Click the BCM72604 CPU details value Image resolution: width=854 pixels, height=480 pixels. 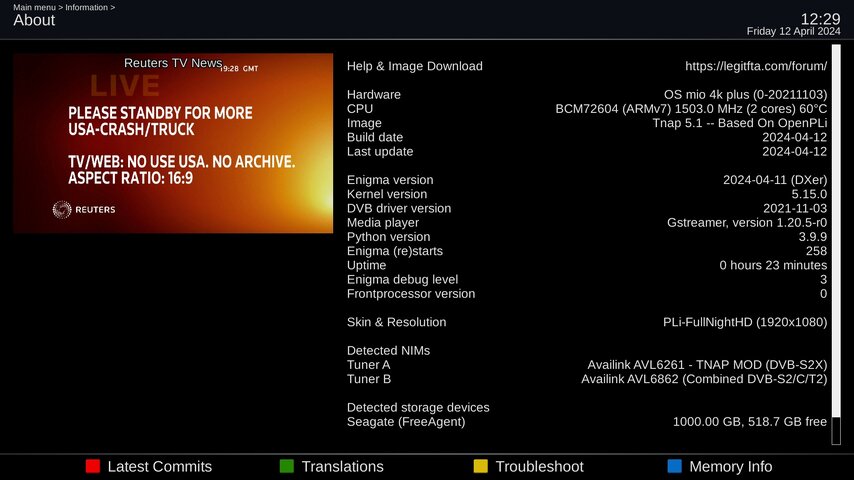click(691, 108)
